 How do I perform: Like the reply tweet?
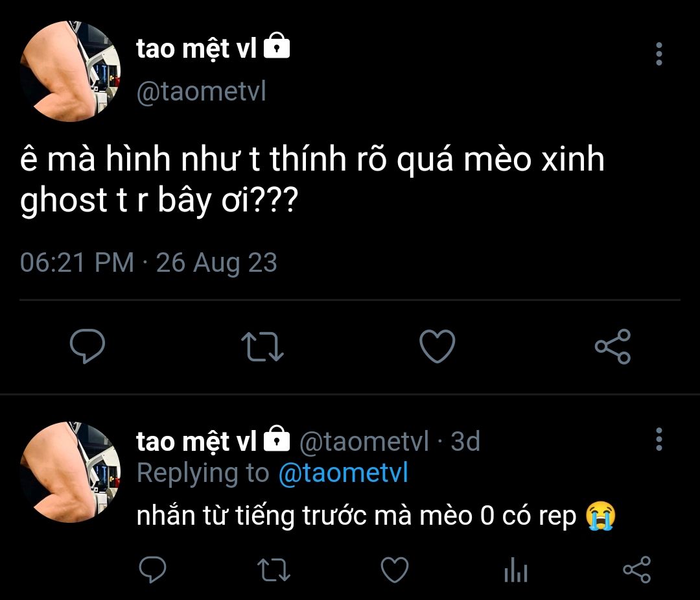click(x=395, y=570)
